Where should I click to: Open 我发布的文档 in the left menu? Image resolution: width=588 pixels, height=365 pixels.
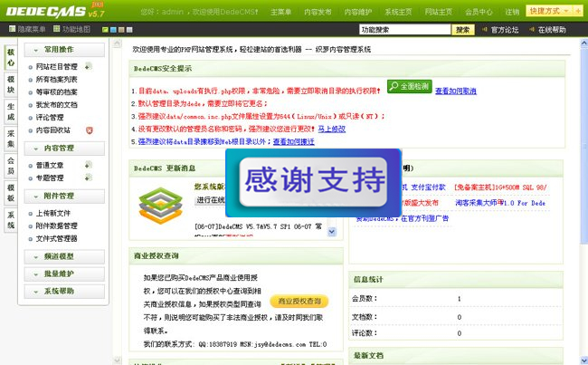57,105
